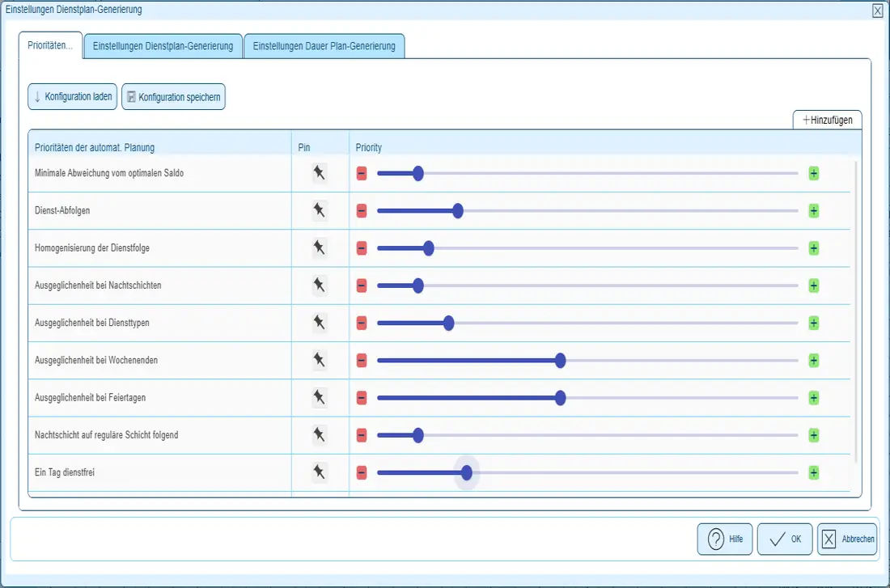Pin Ausgeglichenheit bei Diensttypen priority

[320, 323]
